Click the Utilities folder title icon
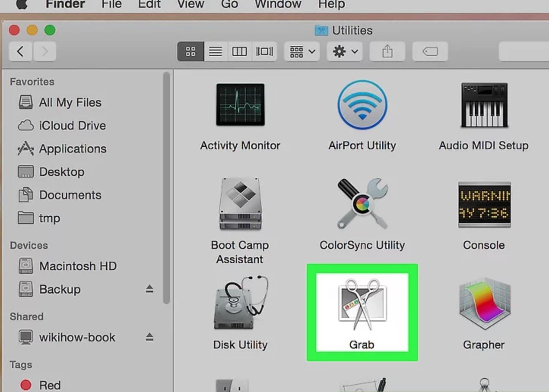The width and height of the screenshot is (549, 392). (321, 30)
